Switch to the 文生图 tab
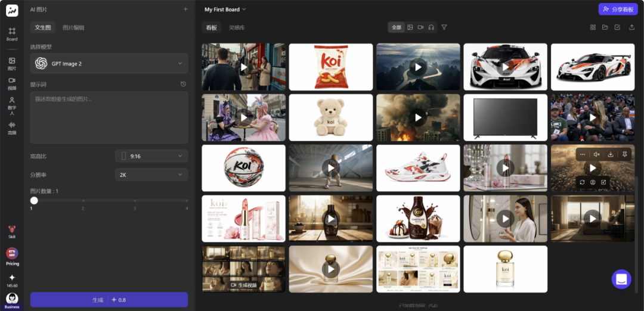 pos(43,27)
